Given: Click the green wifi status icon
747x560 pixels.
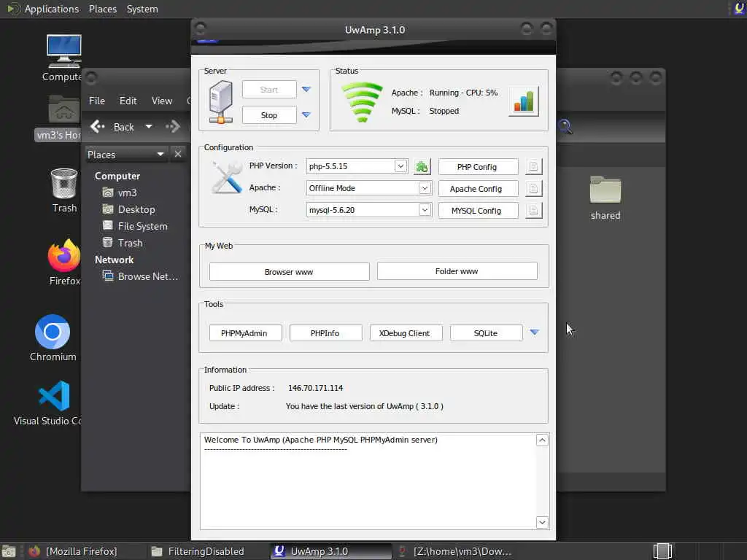Looking at the screenshot, I should [x=362, y=102].
